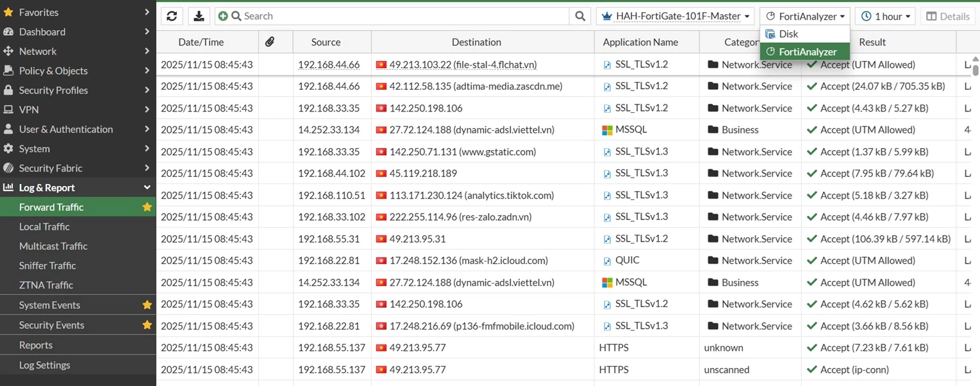Click the Result column header
980x386 pixels.
[x=872, y=42]
